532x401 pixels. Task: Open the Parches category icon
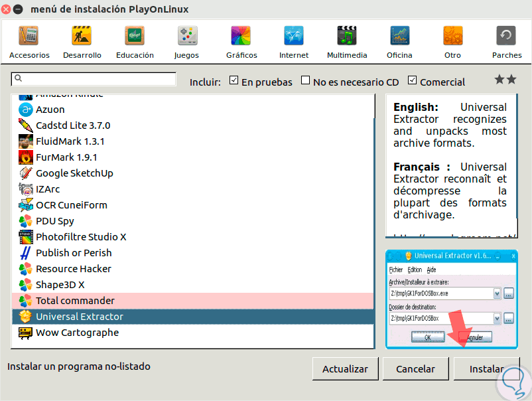coord(506,36)
